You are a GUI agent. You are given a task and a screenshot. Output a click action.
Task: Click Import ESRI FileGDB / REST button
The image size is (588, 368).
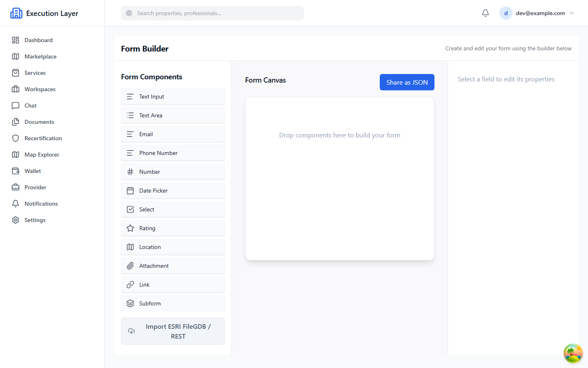(173, 331)
